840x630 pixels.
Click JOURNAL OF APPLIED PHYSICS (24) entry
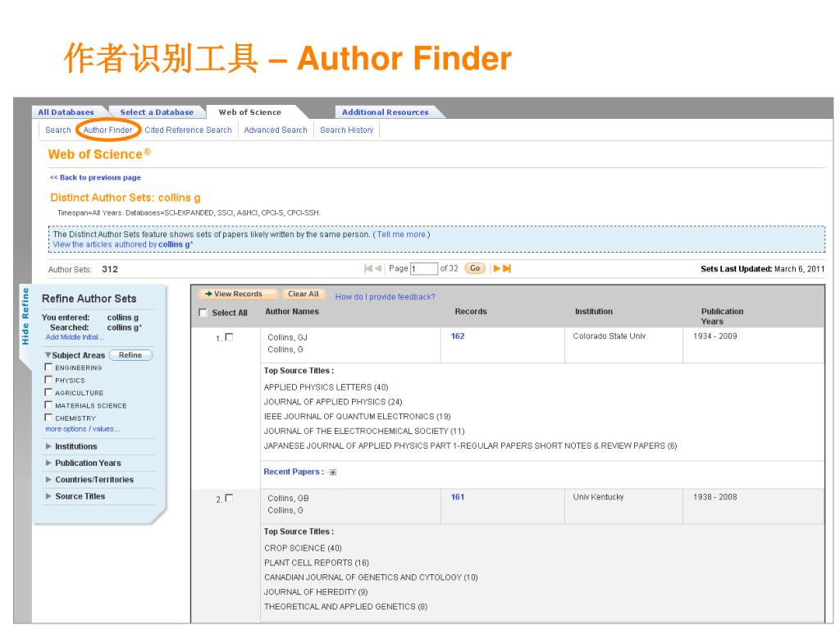(x=333, y=402)
